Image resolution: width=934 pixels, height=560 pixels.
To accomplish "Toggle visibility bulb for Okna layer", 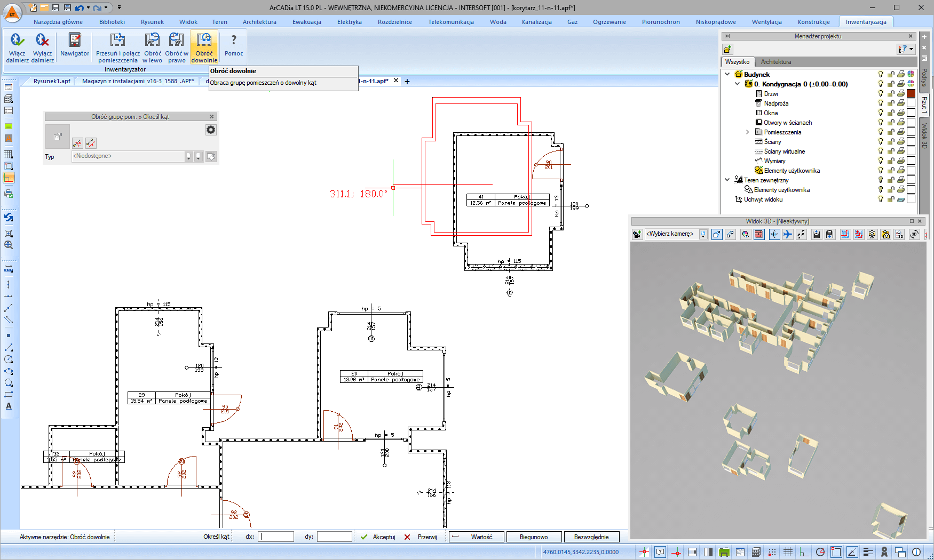I will coord(881,113).
